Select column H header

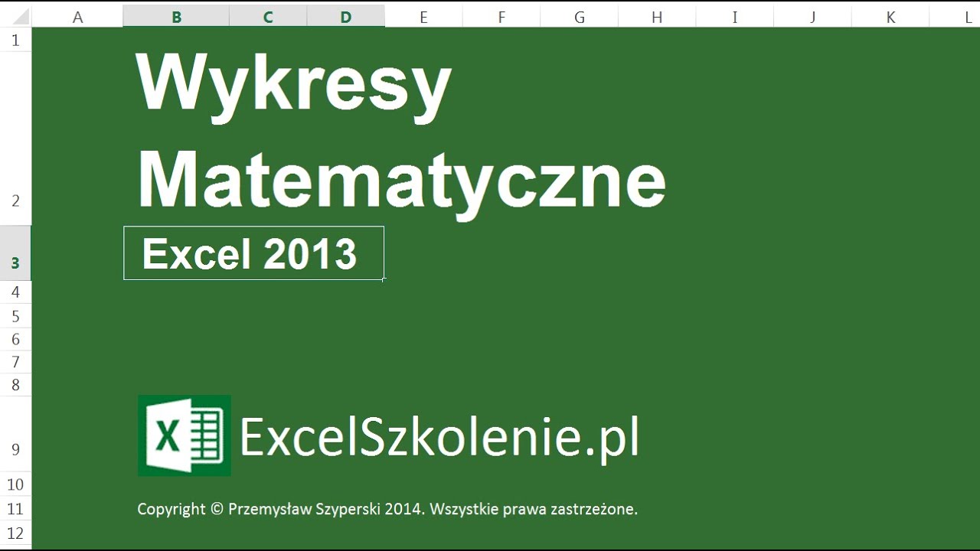point(657,17)
